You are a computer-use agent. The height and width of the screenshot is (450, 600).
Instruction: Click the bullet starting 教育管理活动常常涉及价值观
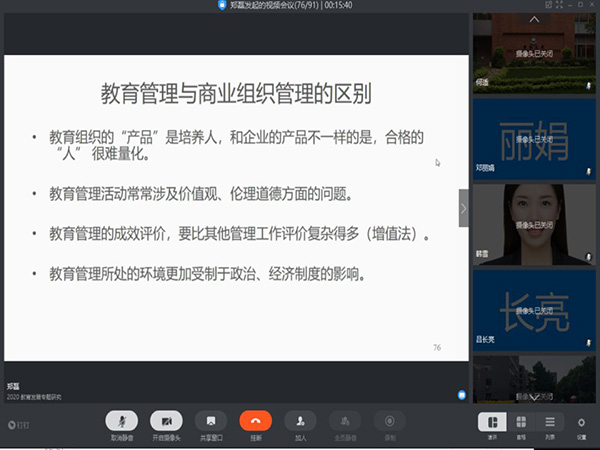[201, 194]
